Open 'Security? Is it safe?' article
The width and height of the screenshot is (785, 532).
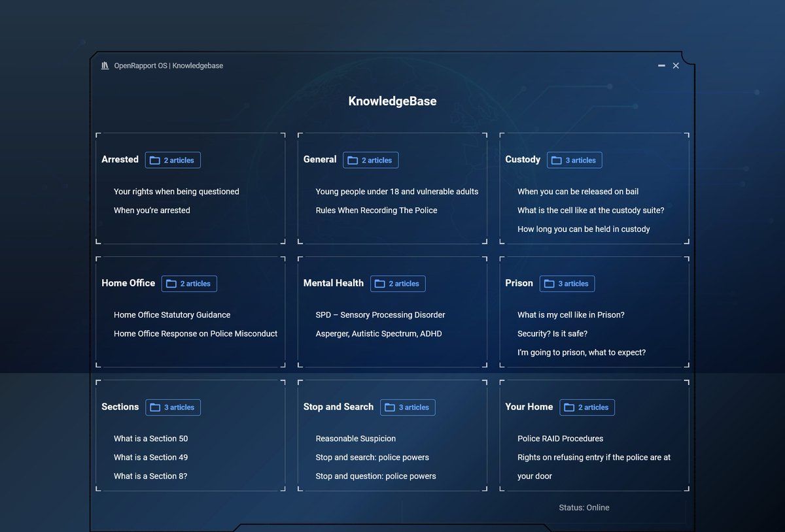tap(553, 334)
